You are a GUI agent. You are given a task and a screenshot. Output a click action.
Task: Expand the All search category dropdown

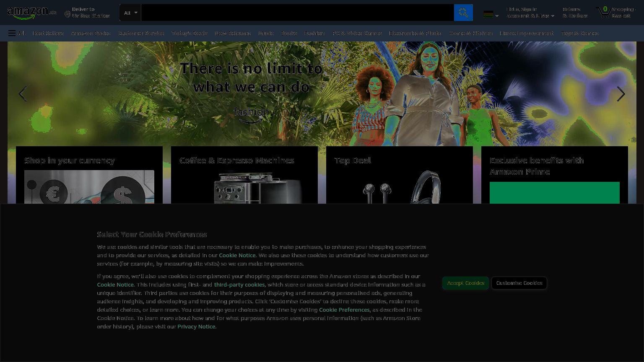pyautogui.click(x=130, y=13)
